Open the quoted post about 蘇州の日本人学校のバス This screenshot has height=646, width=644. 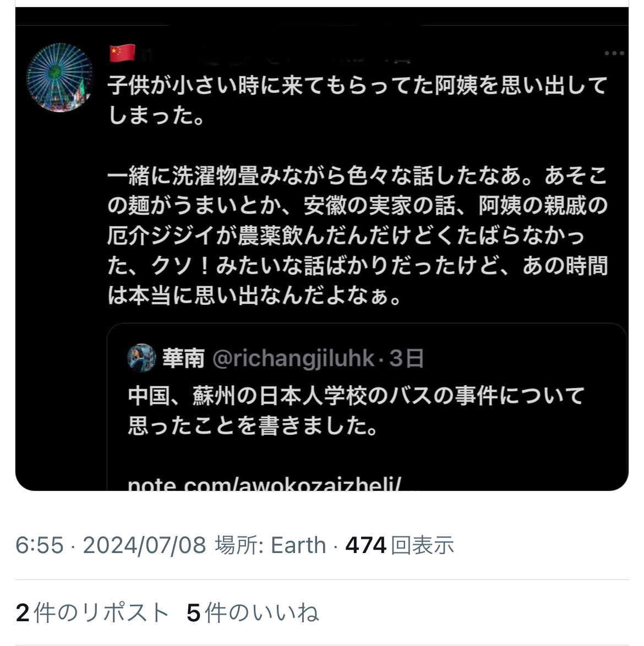[x=367, y=407]
